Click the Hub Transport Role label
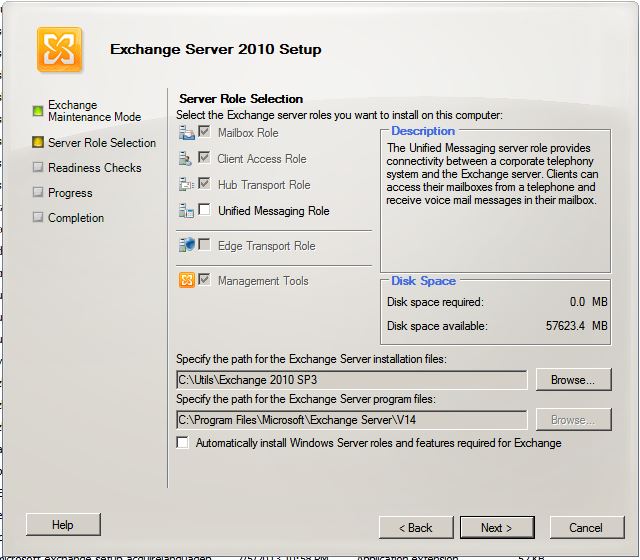640x560 pixels. coord(264,185)
